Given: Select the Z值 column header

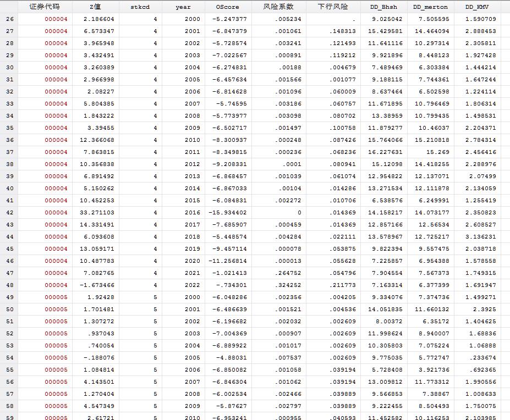Looking at the screenshot, I should click(96, 7).
